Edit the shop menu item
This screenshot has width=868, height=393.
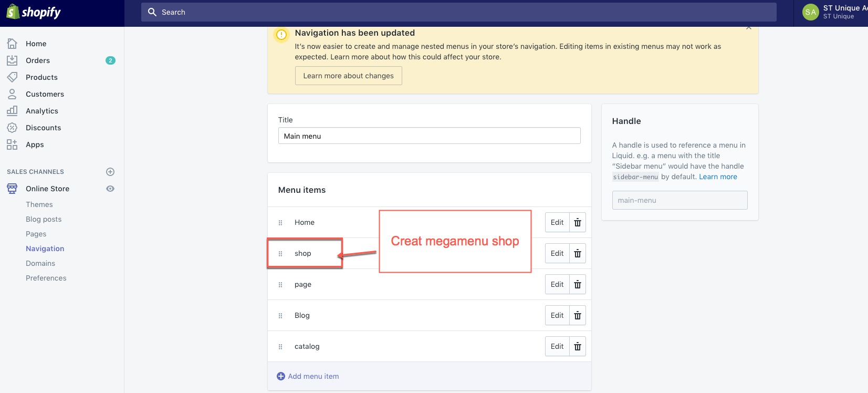(557, 253)
